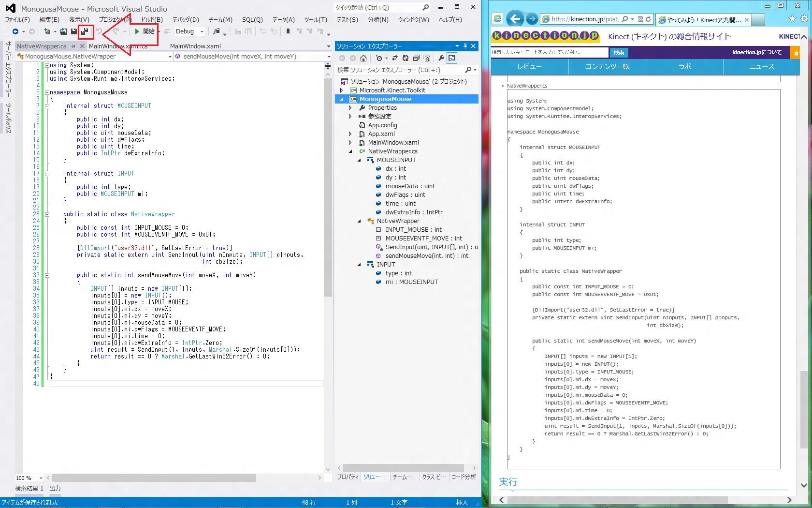812x508 pixels.
Task: Click Collapse All icon in Solution Explorer
Action: (416, 58)
